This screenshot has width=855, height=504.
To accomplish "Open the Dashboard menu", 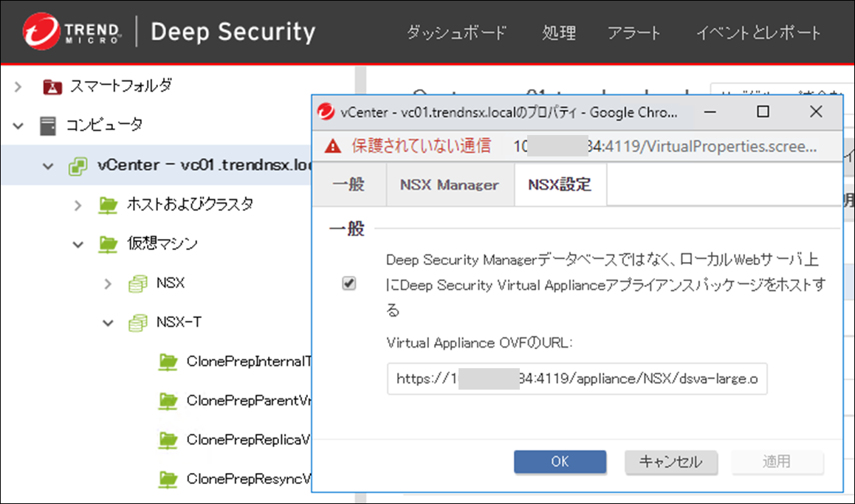I will pos(456,32).
